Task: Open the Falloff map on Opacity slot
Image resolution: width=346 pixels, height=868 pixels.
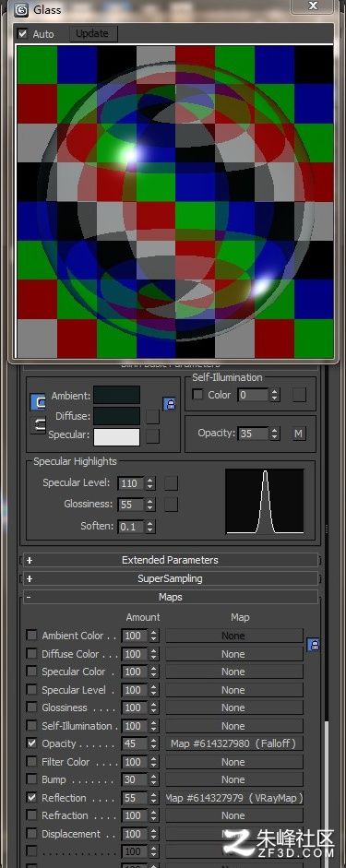Action: point(234,743)
